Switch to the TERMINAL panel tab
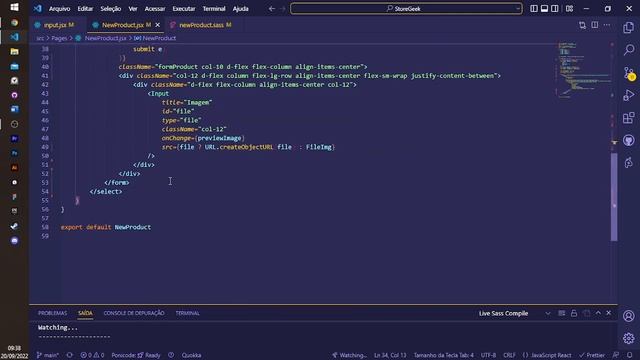This screenshot has width=640, height=360. 187,313
